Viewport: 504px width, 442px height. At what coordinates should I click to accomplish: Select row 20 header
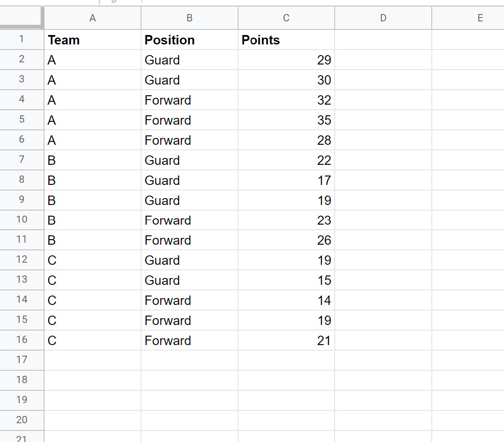tap(21, 420)
